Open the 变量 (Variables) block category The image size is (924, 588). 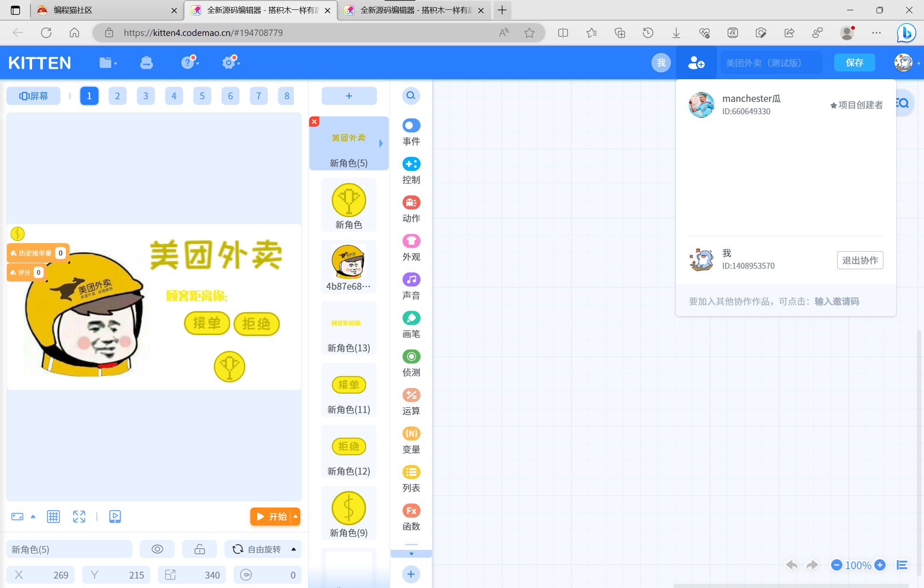(x=411, y=440)
